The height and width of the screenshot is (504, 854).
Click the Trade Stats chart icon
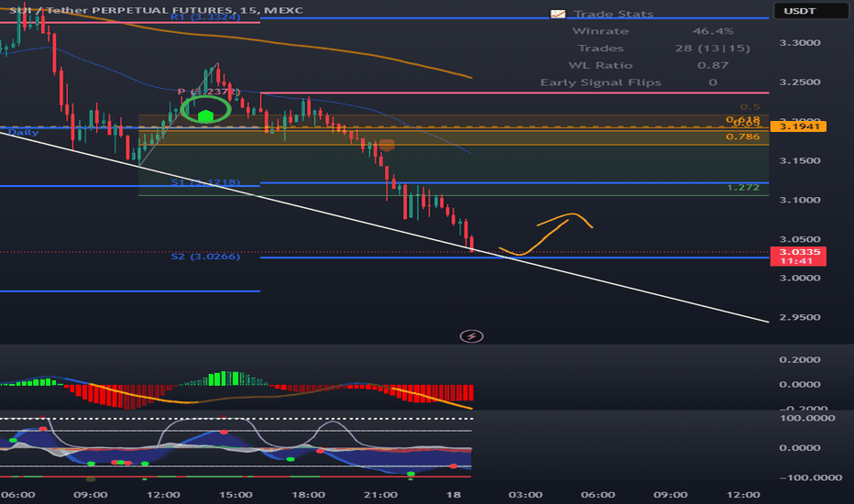(558, 14)
